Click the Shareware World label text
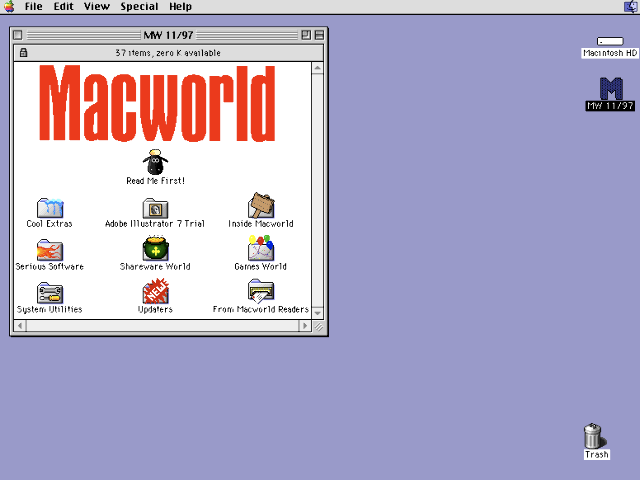The width and height of the screenshot is (640, 480). (x=155, y=267)
